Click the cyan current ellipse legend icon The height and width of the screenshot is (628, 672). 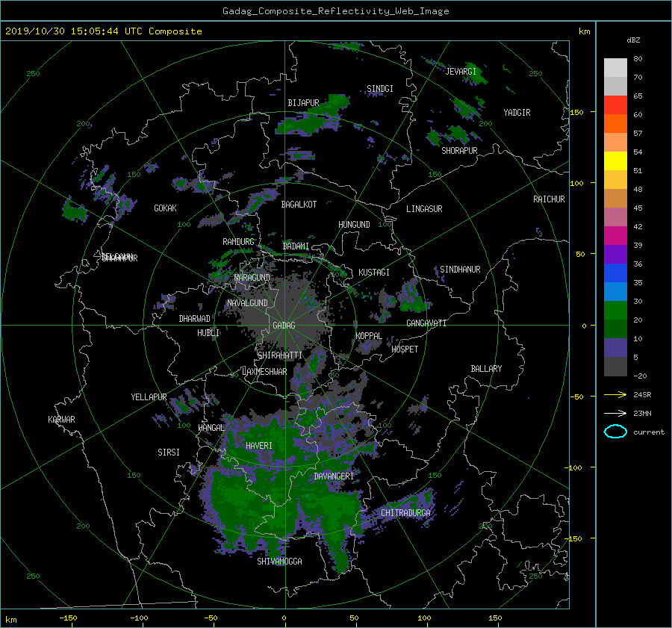615,432
